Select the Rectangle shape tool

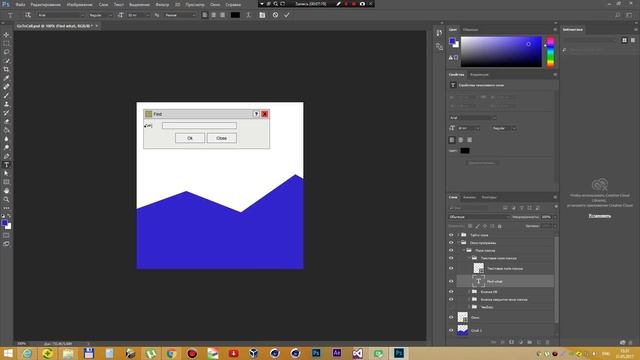click(x=6, y=182)
